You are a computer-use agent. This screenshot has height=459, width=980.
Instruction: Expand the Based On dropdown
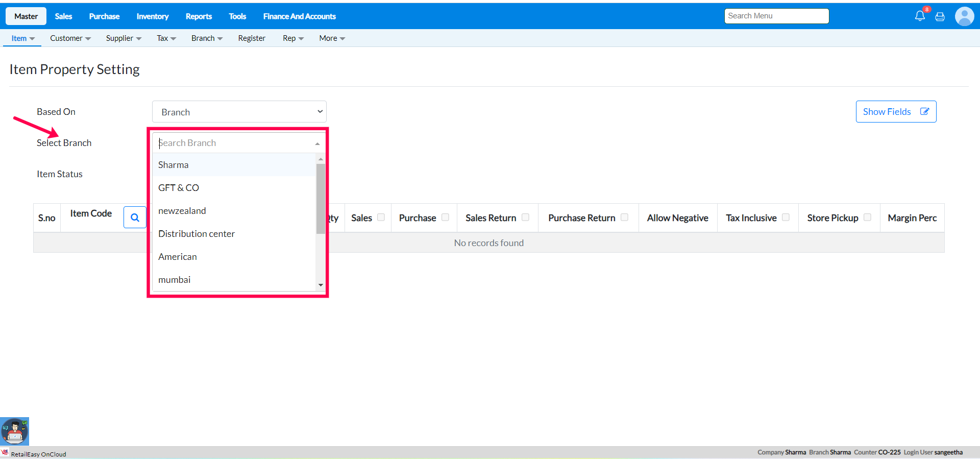click(x=239, y=112)
